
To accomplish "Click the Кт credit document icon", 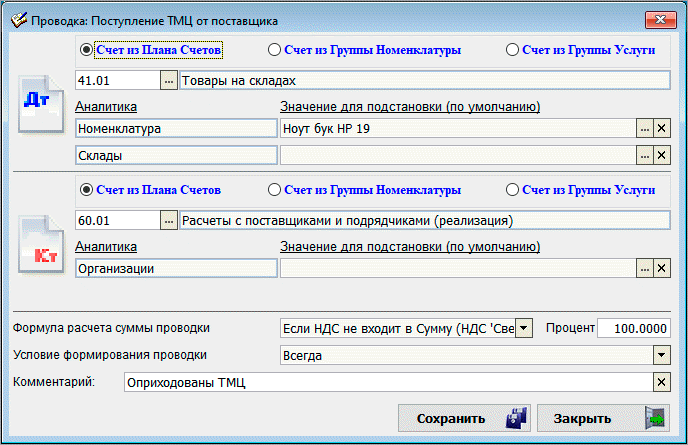I will (41, 244).
